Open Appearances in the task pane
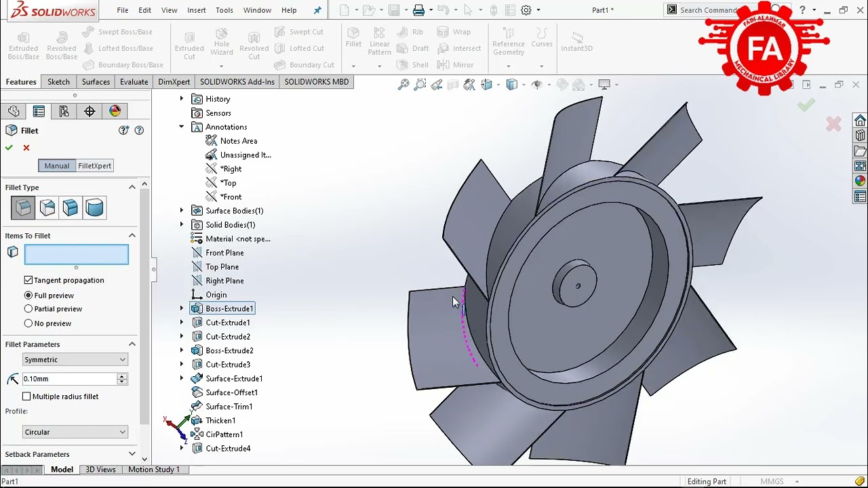This screenshot has width=868, height=488. (x=860, y=181)
